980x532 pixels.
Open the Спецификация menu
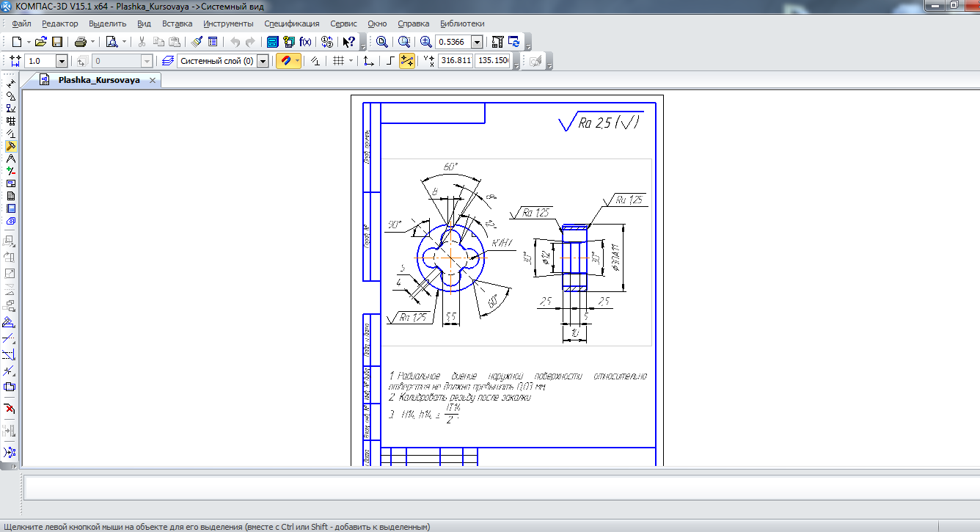click(x=292, y=23)
